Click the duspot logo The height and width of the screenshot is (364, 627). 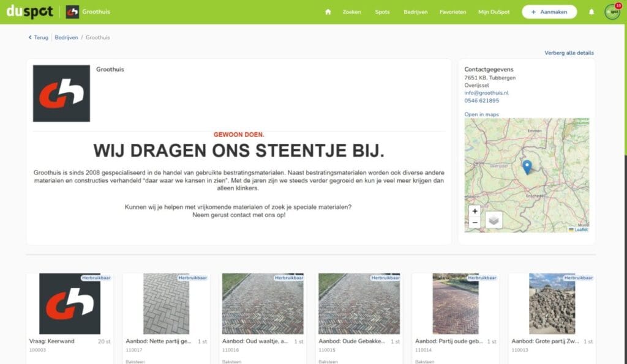(29, 12)
